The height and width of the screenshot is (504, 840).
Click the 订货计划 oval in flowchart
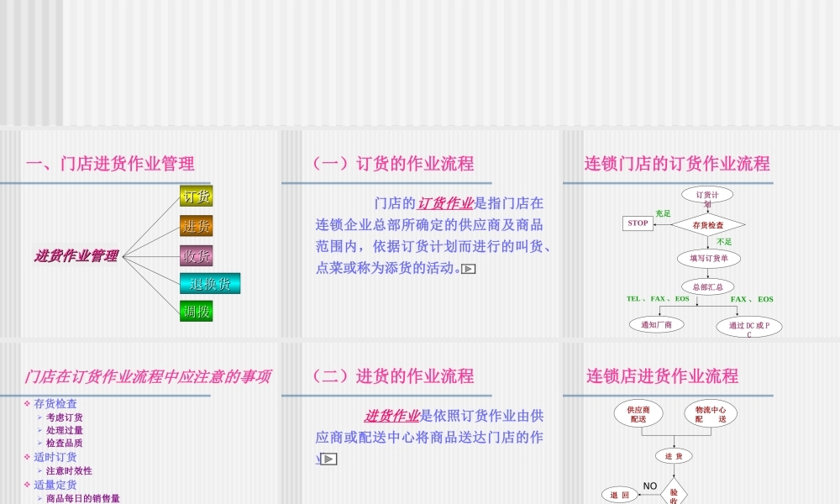coord(707,195)
